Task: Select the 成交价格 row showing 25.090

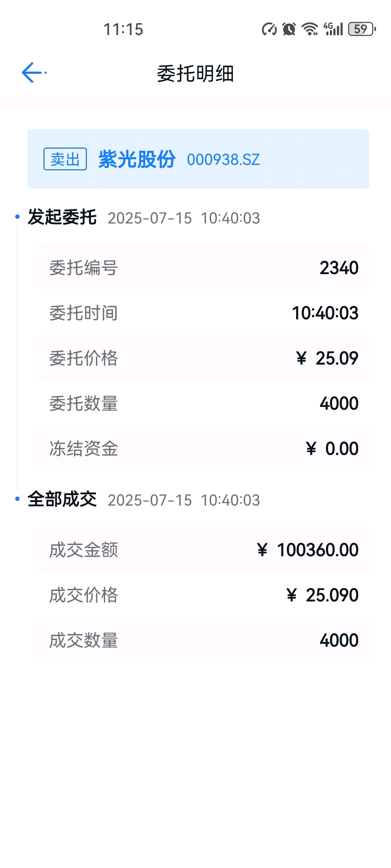Action: pos(203,595)
